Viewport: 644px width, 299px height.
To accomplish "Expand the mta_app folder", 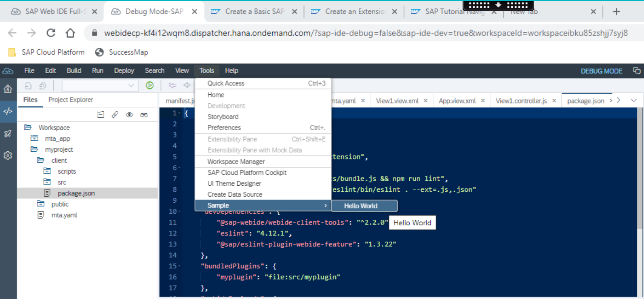I will (34, 138).
